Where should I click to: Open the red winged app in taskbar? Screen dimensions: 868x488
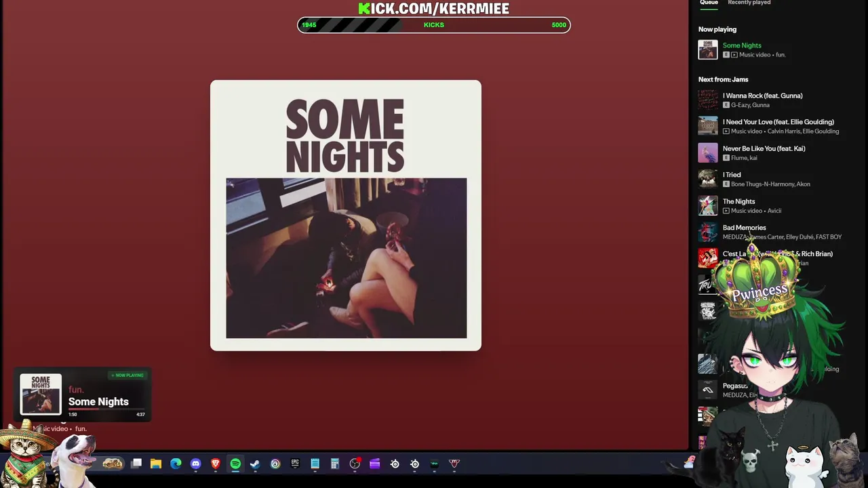coord(454,464)
